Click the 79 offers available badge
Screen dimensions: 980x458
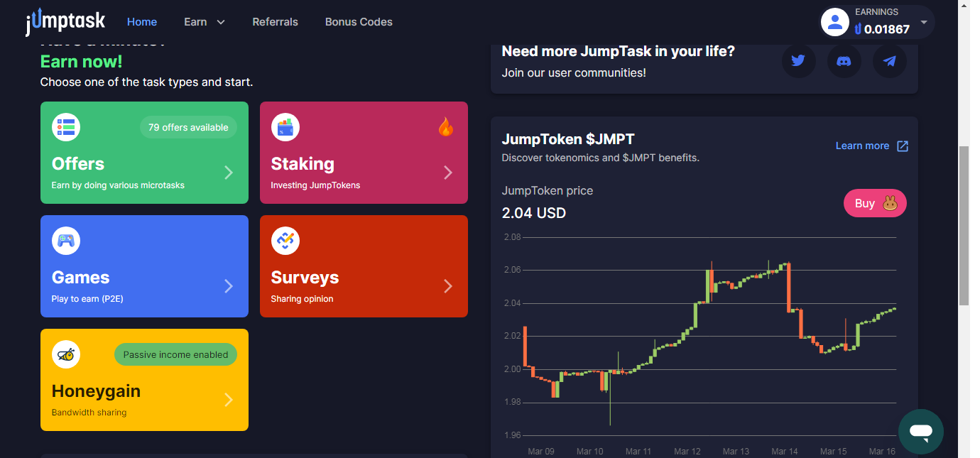[188, 127]
